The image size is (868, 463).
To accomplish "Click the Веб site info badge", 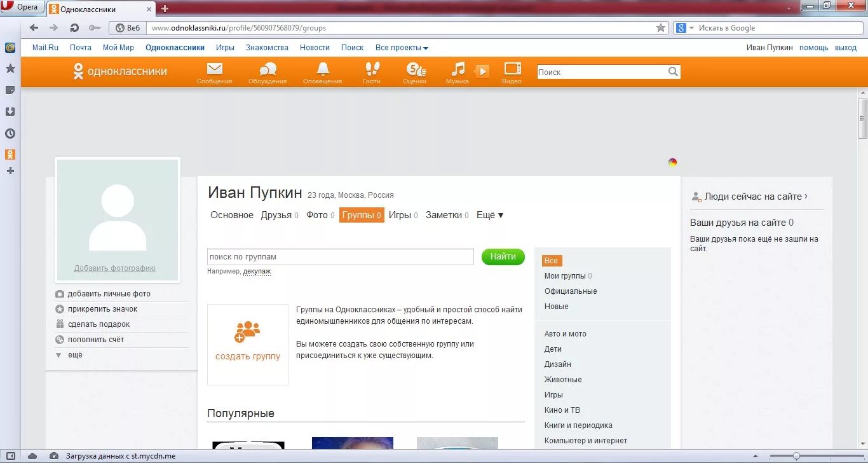I will coord(127,28).
